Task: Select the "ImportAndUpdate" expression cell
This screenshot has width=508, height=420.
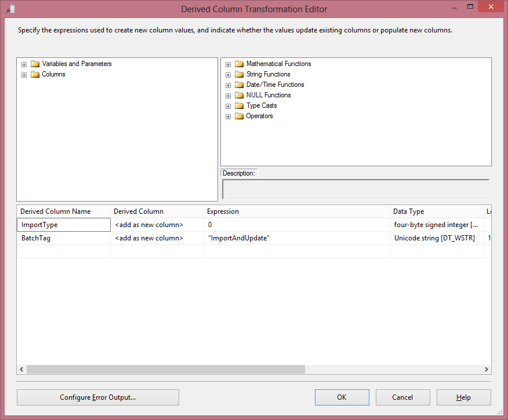Action: 296,238
